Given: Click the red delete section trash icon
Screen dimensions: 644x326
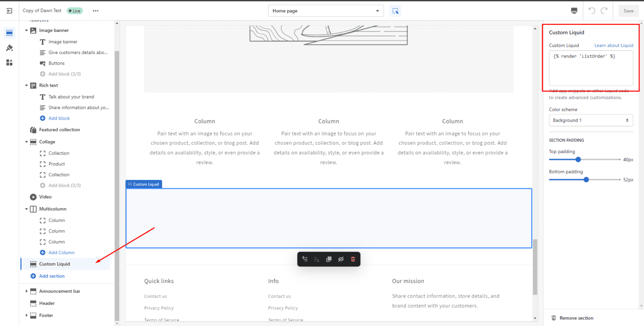Looking at the screenshot, I should click(x=353, y=259).
